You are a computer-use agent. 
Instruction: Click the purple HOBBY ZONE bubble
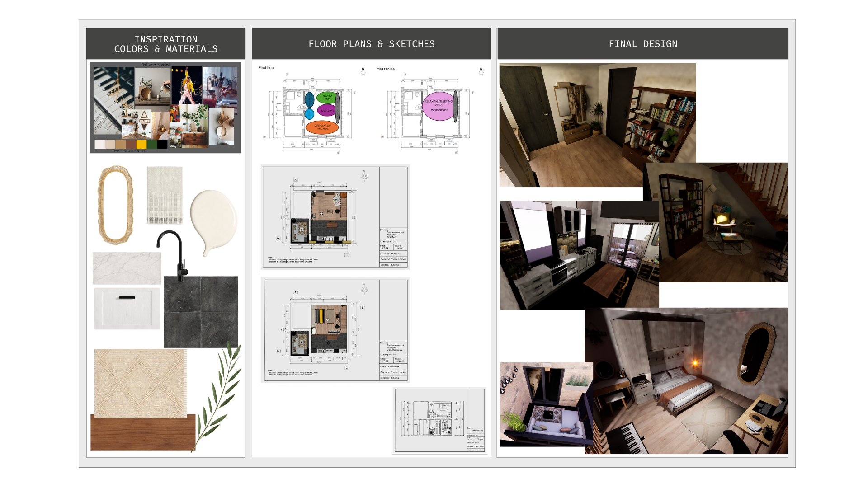click(327, 110)
